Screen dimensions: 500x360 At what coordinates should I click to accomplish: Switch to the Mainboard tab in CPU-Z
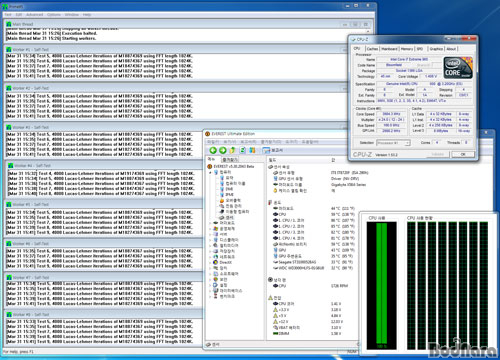point(389,49)
